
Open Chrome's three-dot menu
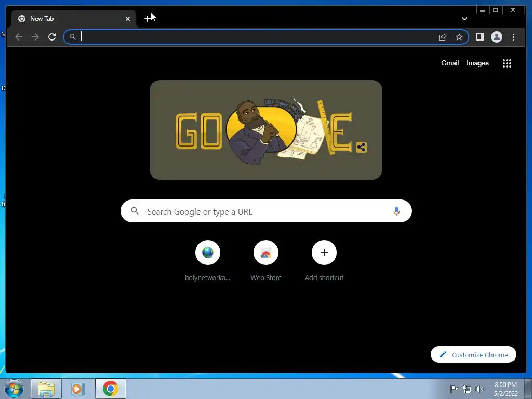pyautogui.click(x=513, y=37)
